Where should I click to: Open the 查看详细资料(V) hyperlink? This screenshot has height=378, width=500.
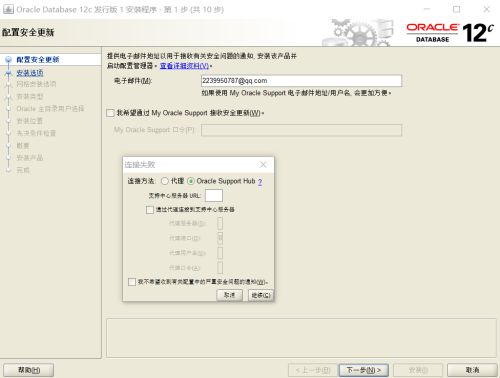pos(184,66)
